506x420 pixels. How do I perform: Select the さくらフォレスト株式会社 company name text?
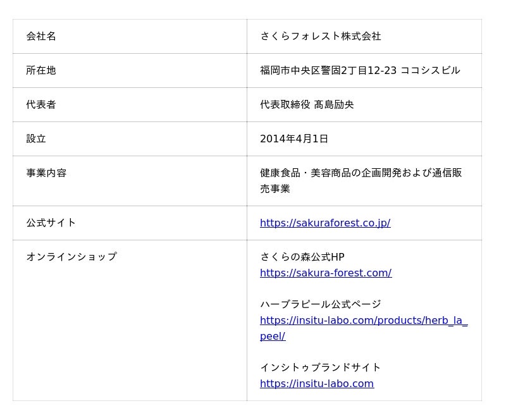point(320,36)
